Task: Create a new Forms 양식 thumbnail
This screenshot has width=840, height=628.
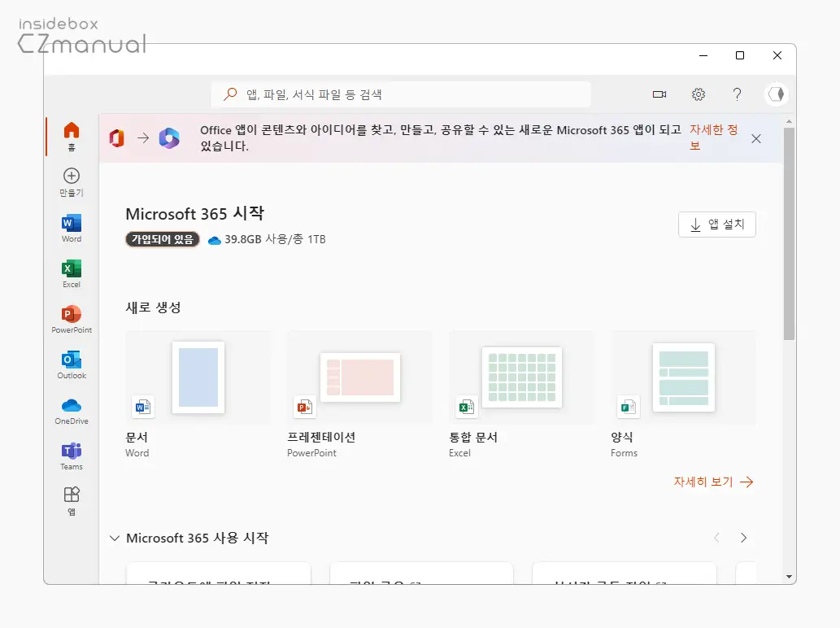Action: (684, 377)
